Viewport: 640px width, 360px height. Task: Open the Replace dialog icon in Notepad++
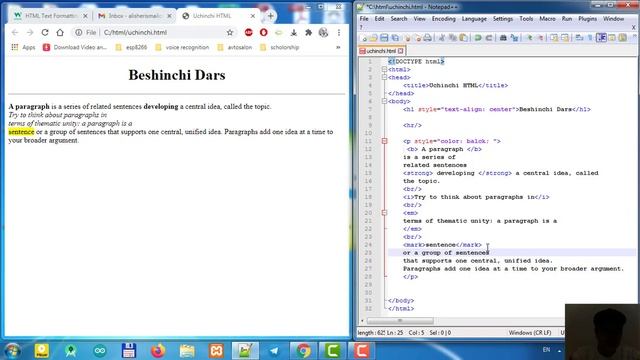click(514, 38)
